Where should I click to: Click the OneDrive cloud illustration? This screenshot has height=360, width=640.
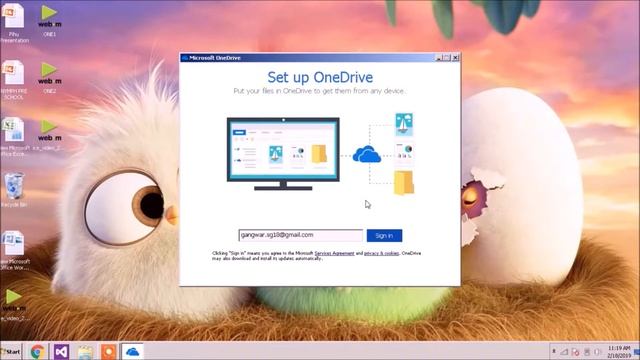(367, 154)
